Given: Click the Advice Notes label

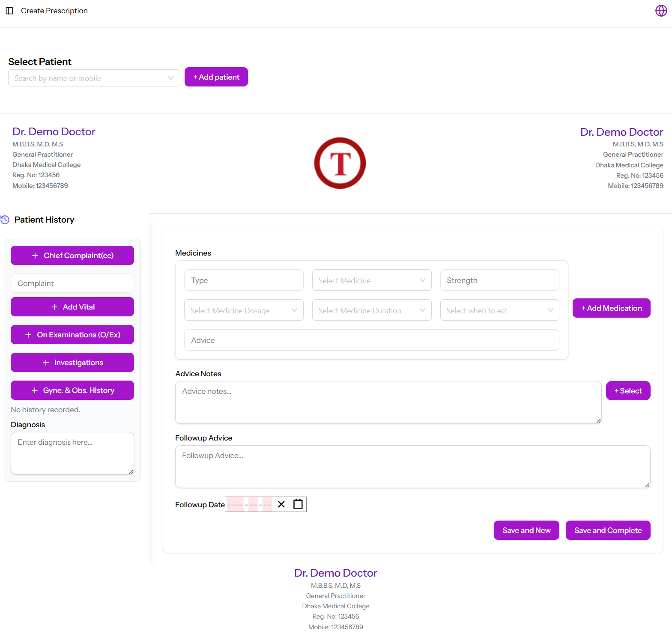Looking at the screenshot, I should point(198,374).
